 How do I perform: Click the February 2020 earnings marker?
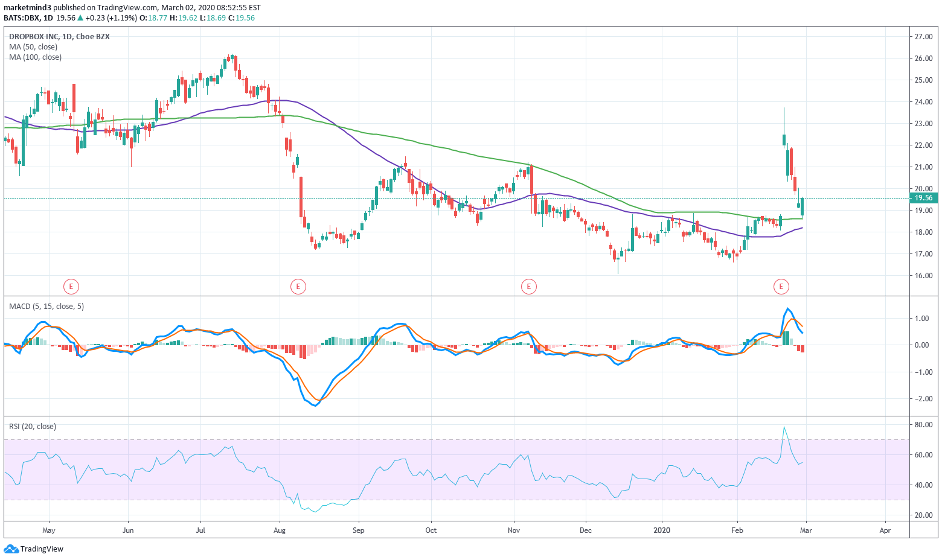tap(781, 286)
